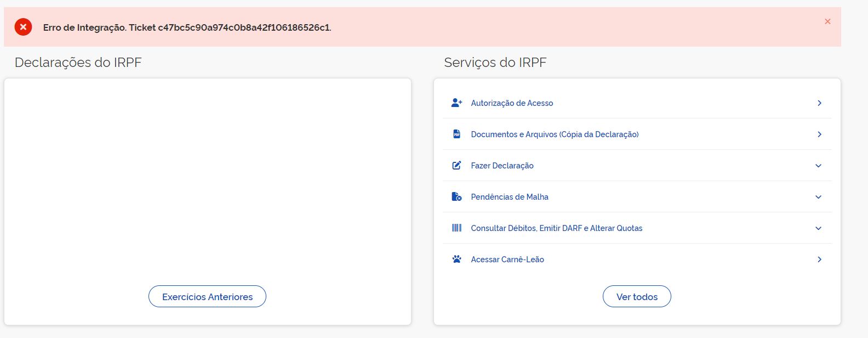Click the Fazer Declaração edit pencil icon
This screenshot has height=338, width=868.
tap(456, 166)
